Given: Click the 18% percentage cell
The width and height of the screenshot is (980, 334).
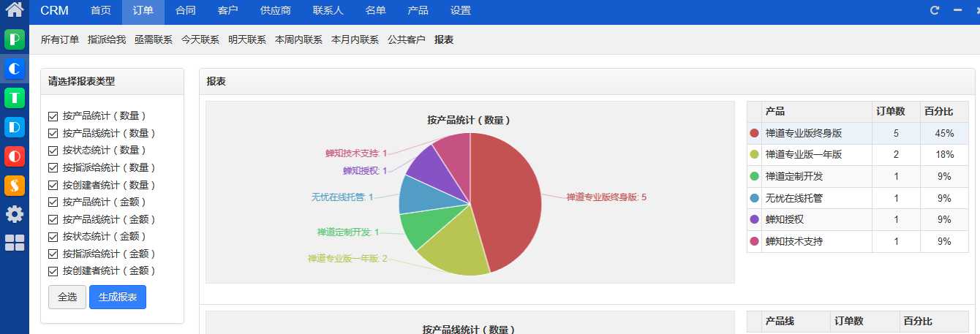Looking at the screenshot, I should tap(944, 155).
